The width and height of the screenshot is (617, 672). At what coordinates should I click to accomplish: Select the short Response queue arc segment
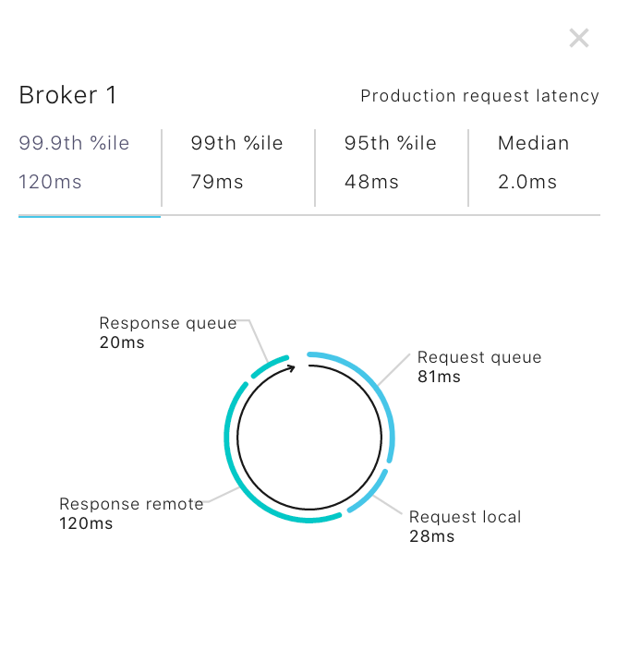point(269,365)
